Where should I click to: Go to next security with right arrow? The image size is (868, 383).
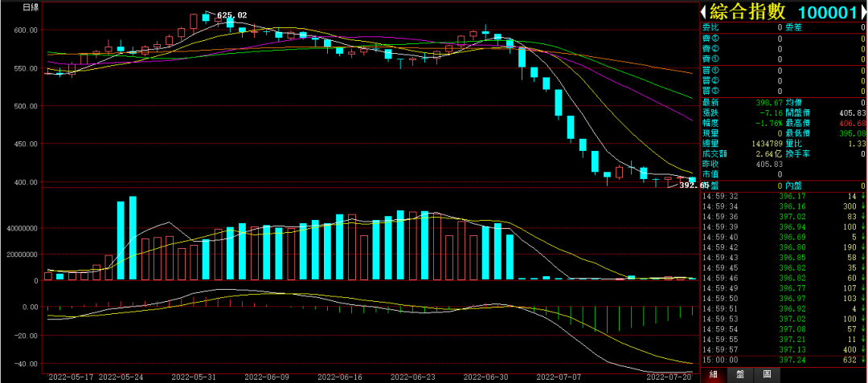coord(863,11)
